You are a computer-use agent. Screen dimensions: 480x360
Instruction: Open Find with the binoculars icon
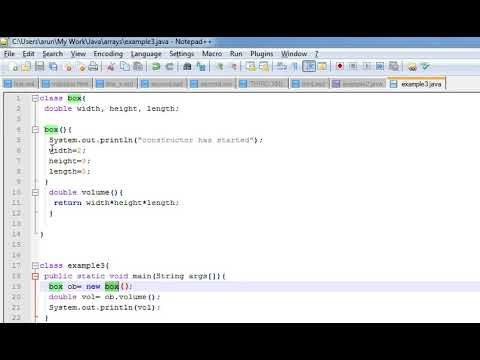tap(187, 67)
